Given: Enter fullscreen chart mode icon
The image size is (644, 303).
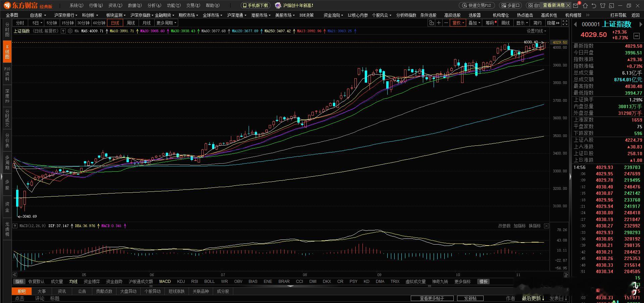Looking at the screenshot, I should [x=565, y=23].
